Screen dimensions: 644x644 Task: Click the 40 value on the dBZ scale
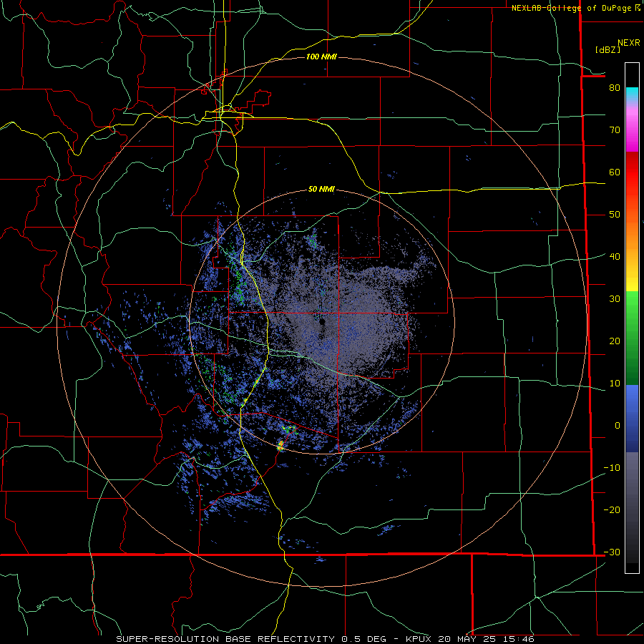(x=615, y=256)
